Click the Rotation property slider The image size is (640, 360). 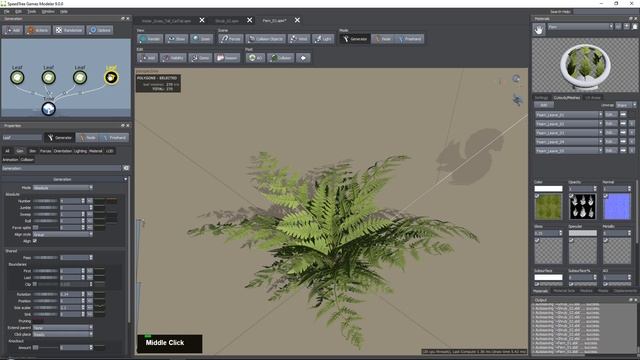click(45, 294)
